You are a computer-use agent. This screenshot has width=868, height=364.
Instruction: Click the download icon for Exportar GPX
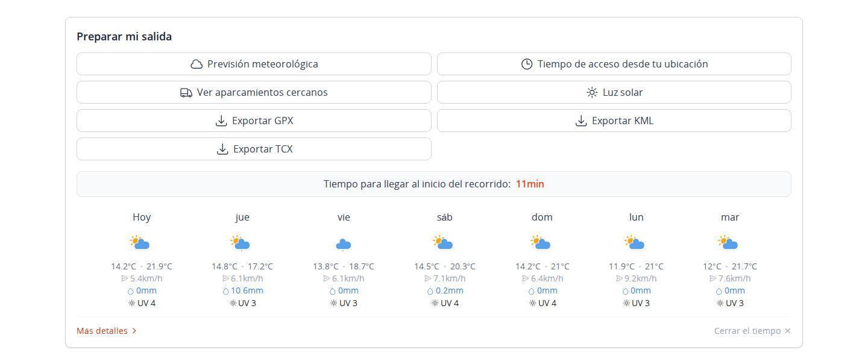pos(221,121)
